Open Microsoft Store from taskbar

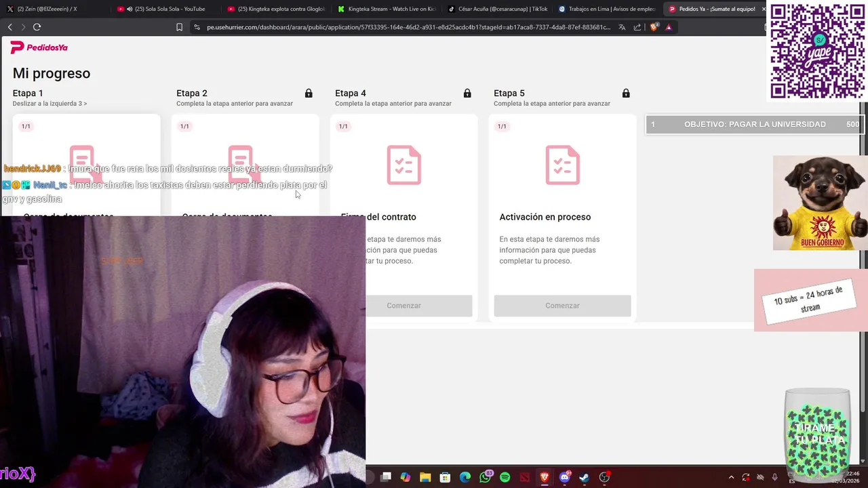point(445,477)
